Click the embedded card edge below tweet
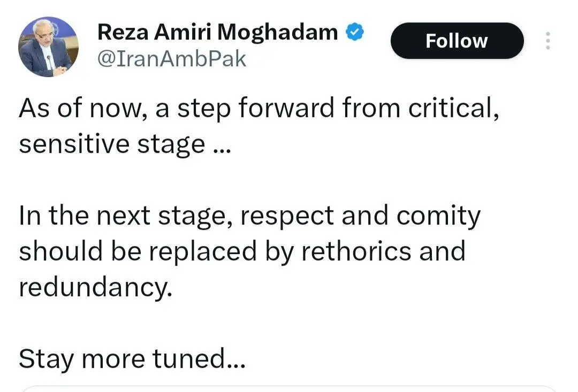 click(289, 388)
